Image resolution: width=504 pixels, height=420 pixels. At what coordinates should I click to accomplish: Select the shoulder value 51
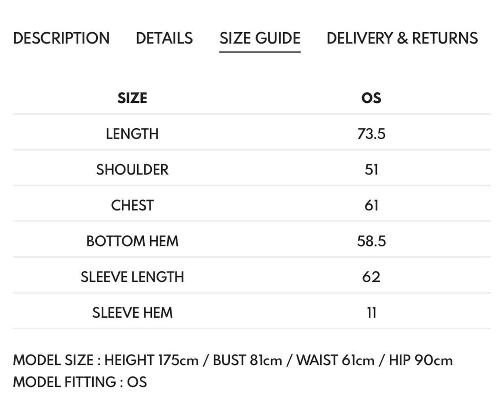pos(371,169)
